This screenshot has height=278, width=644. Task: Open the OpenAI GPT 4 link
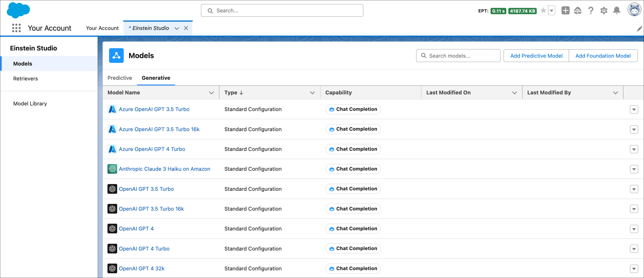click(136, 229)
